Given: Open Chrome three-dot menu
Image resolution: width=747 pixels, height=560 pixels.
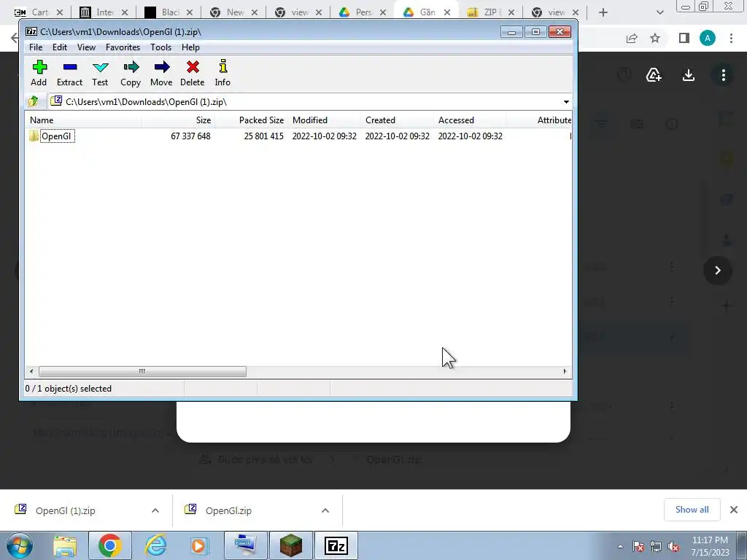Looking at the screenshot, I should point(731,38).
